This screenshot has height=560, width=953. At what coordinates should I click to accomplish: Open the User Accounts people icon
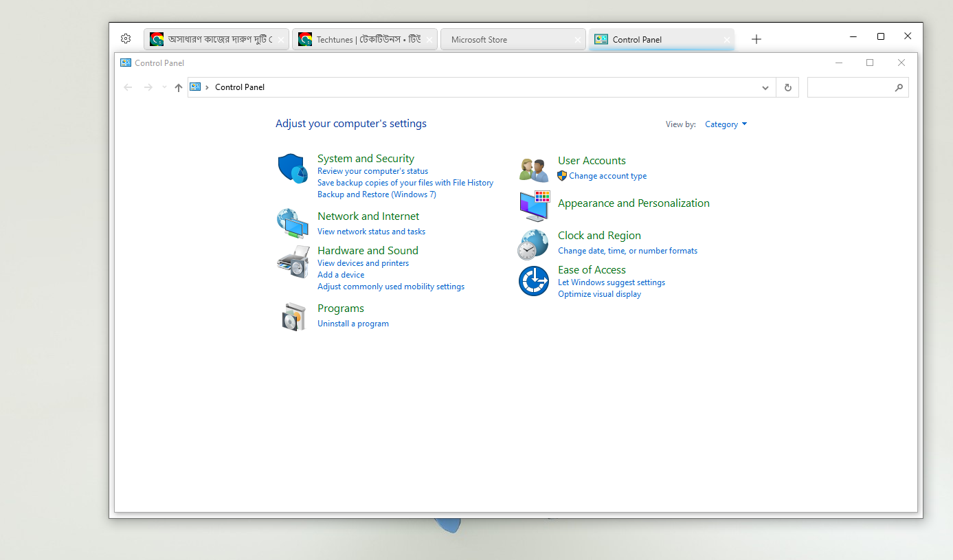(534, 170)
